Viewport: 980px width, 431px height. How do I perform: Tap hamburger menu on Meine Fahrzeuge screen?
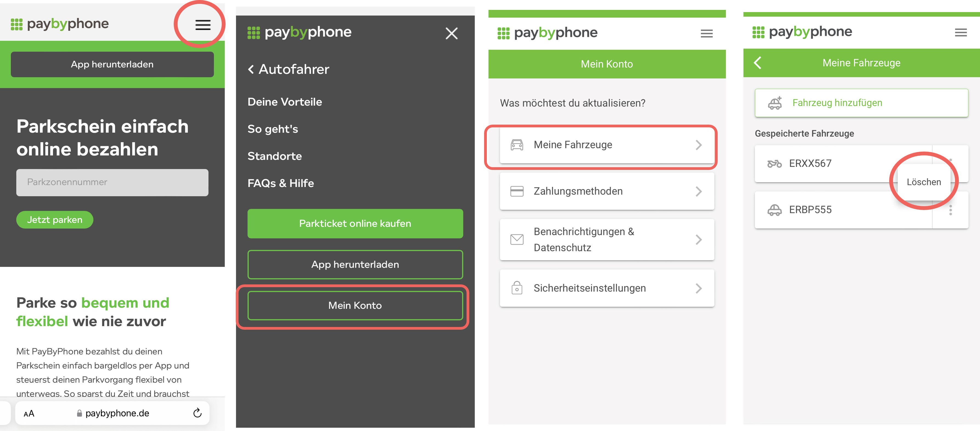tap(961, 33)
